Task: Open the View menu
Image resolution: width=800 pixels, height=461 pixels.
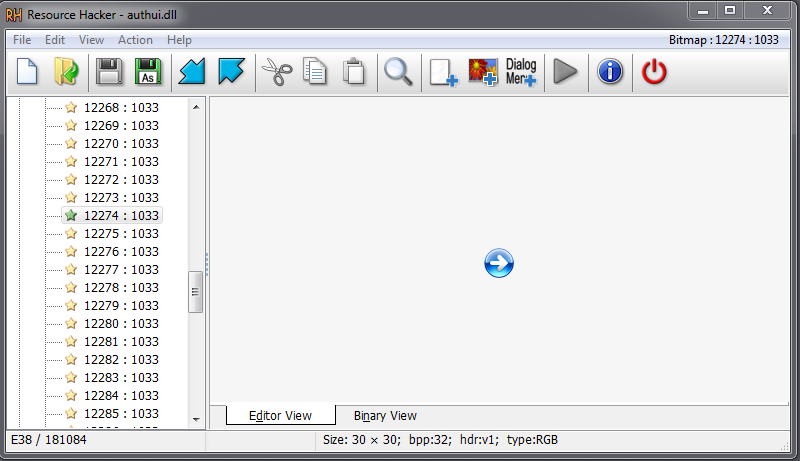Action: tap(91, 40)
